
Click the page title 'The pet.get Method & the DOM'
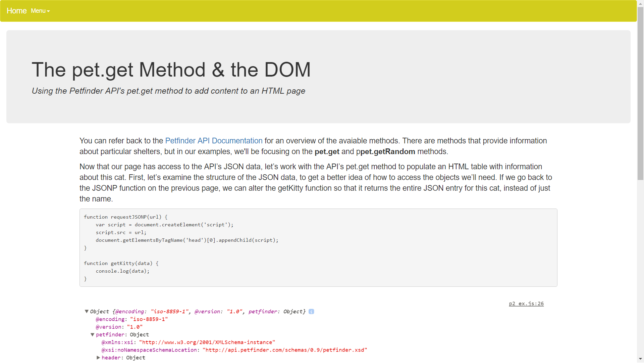click(x=171, y=70)
